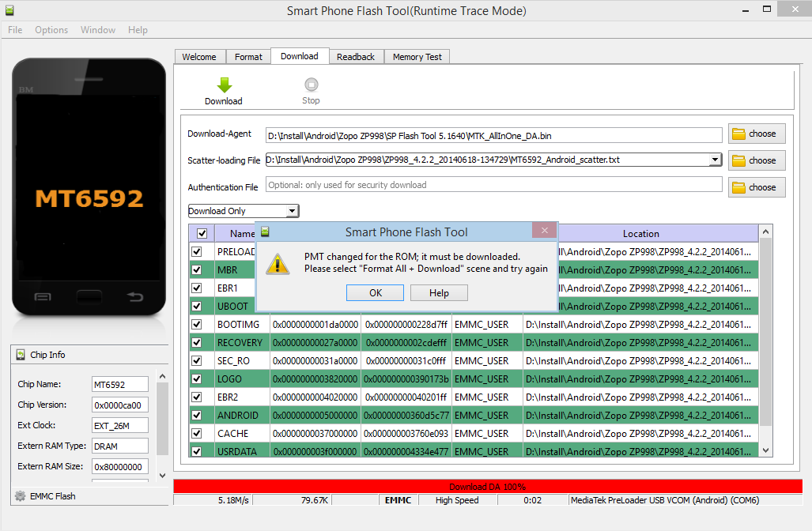Uncheck the UBOOT row checkbox
This screenshot has height=531, width=812.
pos(197,306)
